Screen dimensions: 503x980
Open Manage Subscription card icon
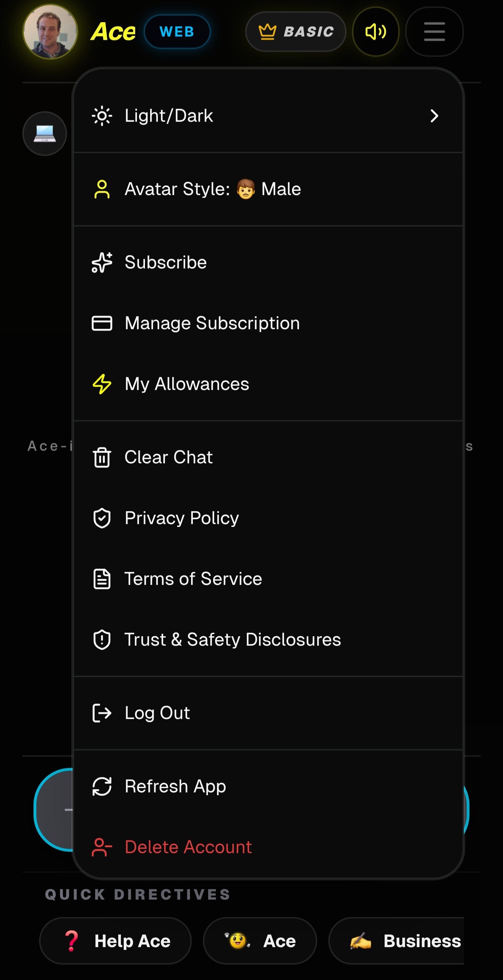102,323
